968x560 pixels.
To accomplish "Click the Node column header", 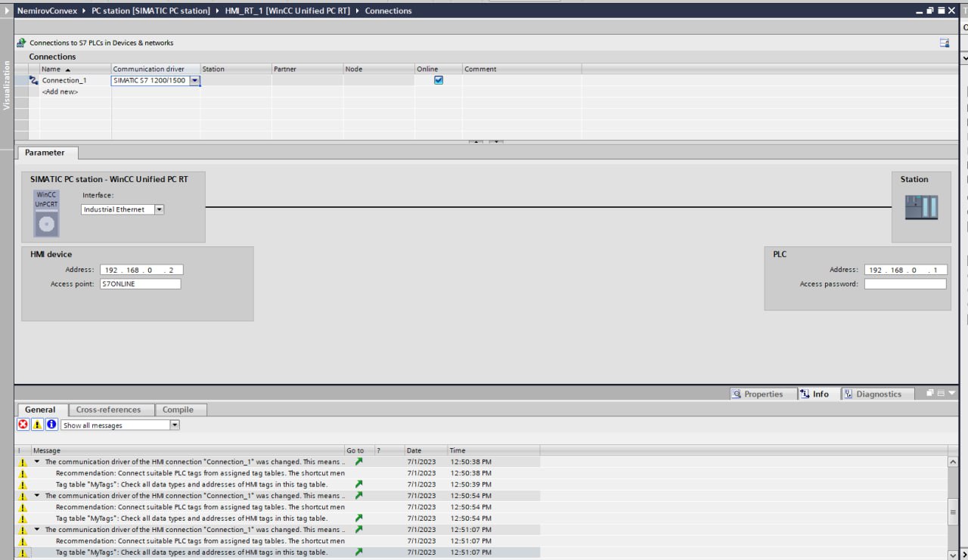I will point(378,69).
